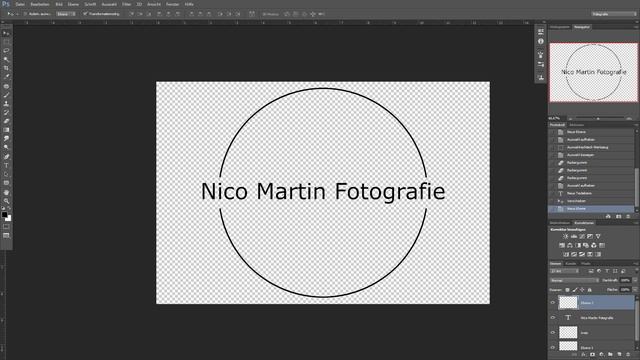
Task: Hide the Nico Martin Fotografie text layer
Action: (x=553, y=318)
